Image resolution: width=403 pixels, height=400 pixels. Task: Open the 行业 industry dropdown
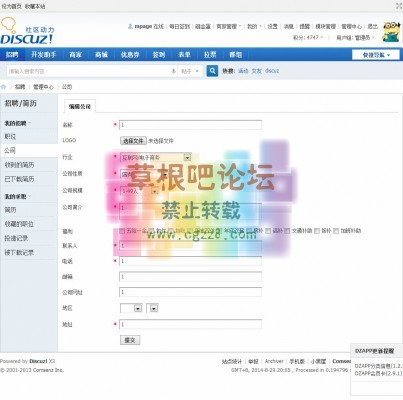point(155,157)
